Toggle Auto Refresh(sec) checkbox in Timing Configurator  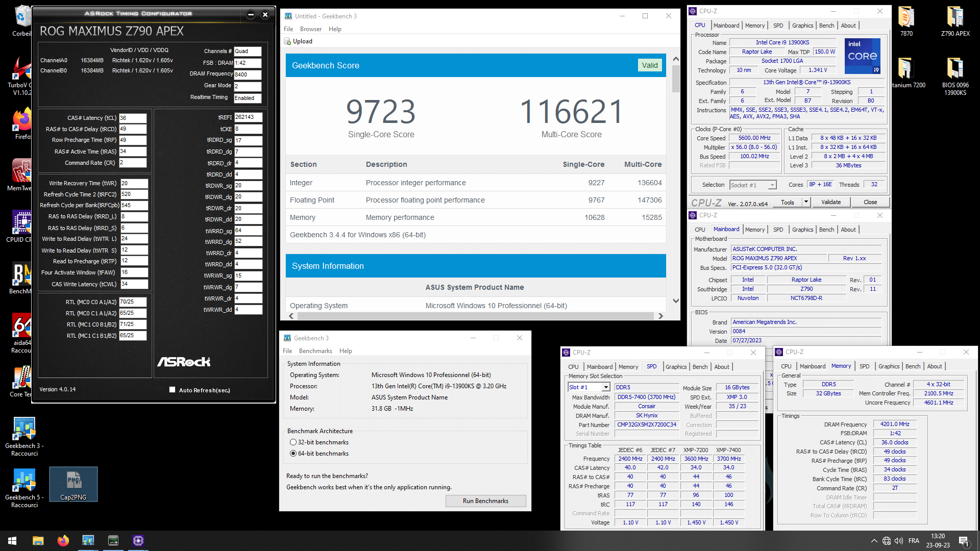[173, 390]
